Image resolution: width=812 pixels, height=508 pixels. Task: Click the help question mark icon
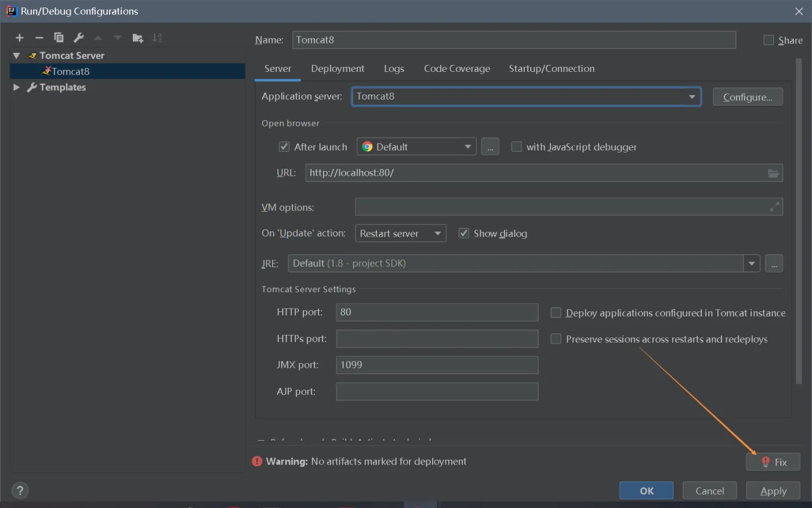point(20,491)
